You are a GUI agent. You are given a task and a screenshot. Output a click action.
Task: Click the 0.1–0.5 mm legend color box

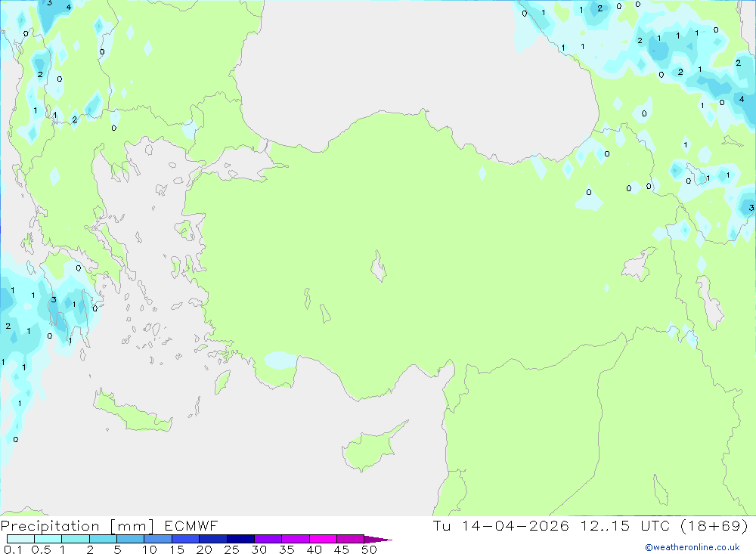pos(20,539)
